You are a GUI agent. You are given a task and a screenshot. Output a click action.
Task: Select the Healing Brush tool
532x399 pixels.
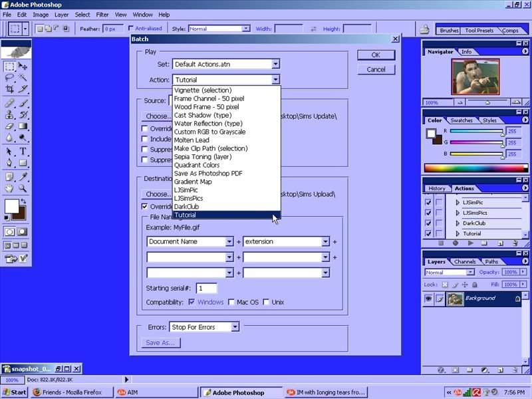[9, 103]
